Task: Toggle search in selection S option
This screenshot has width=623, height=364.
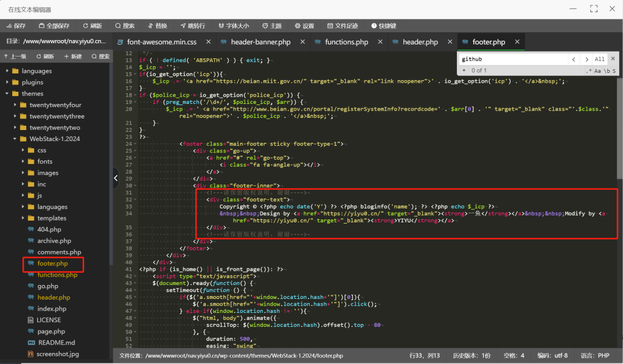Action: [x=614, y=70]
